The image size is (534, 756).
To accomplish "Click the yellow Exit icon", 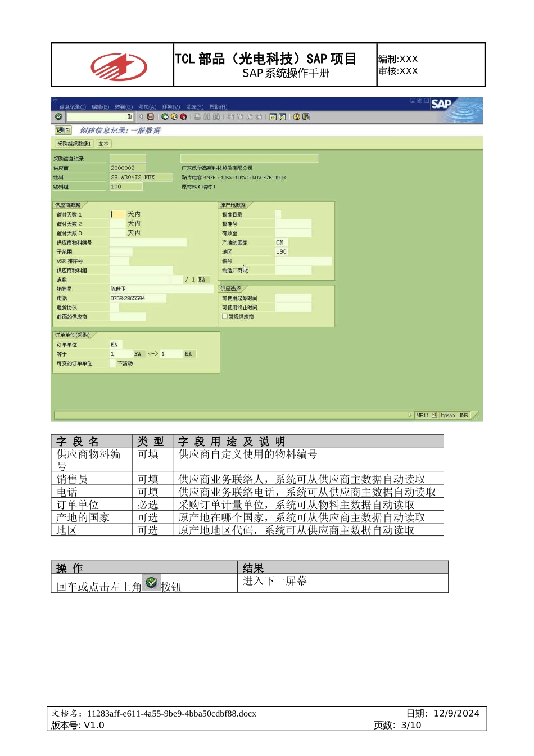I will (174, 116).
